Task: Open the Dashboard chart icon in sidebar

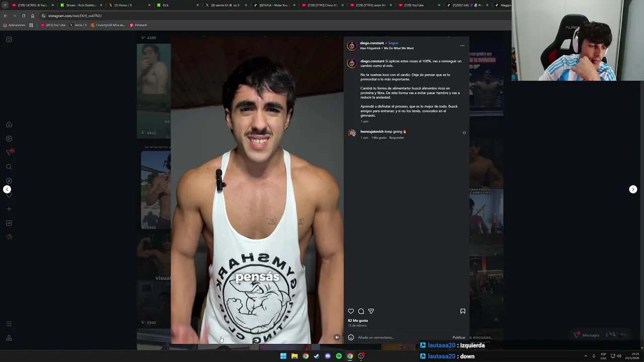Action: (9, 223)
